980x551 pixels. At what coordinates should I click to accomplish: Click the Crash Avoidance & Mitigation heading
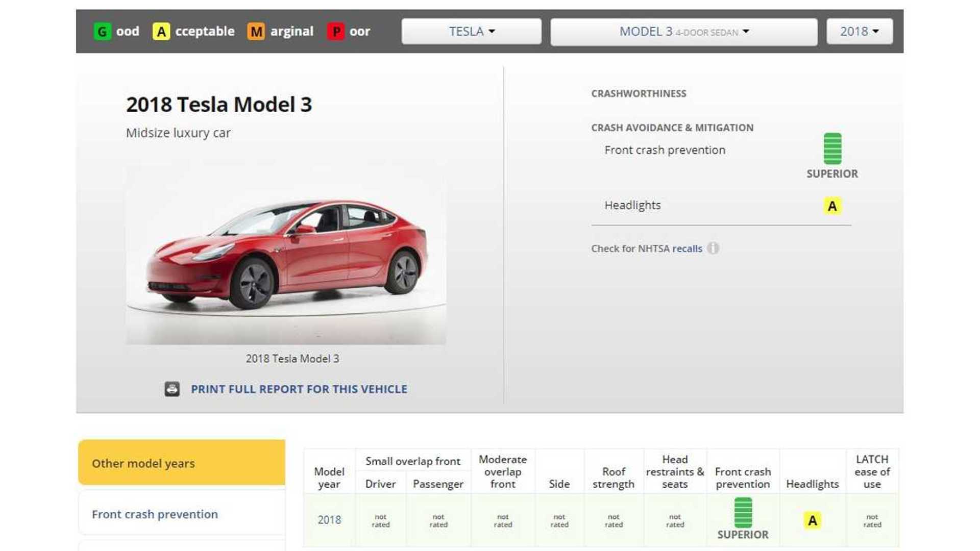click(x=672, y=128)
